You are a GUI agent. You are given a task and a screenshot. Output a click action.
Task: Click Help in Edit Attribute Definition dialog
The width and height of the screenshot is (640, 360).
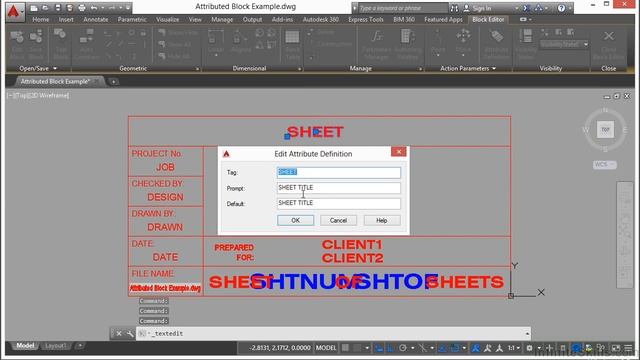(x=382, y=220)
